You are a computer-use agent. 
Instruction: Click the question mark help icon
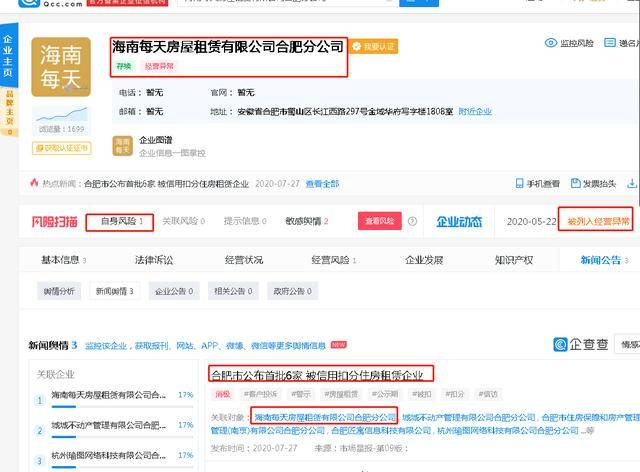pos(413,221)
